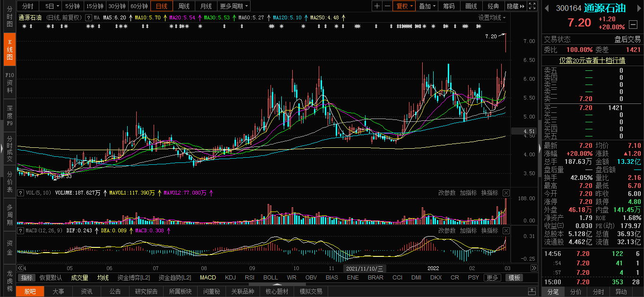
Task: Click the MA help question mark icon
Action: click(x=88, y=17)
